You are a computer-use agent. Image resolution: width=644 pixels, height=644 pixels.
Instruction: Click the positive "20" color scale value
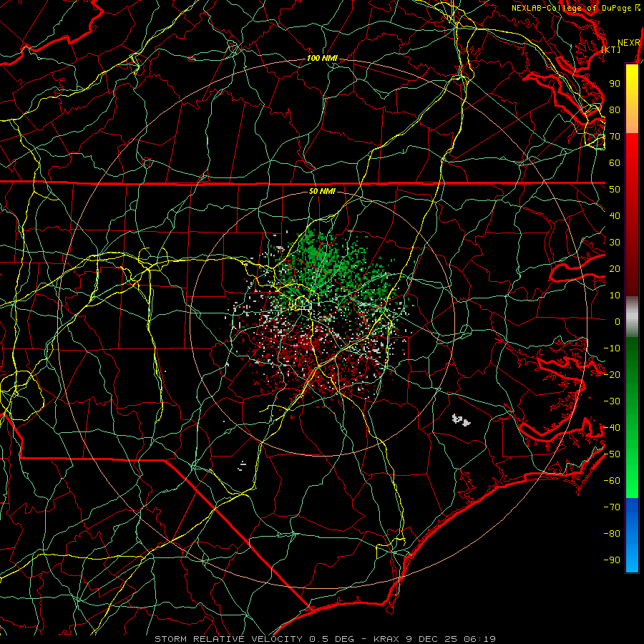(615, 269)
